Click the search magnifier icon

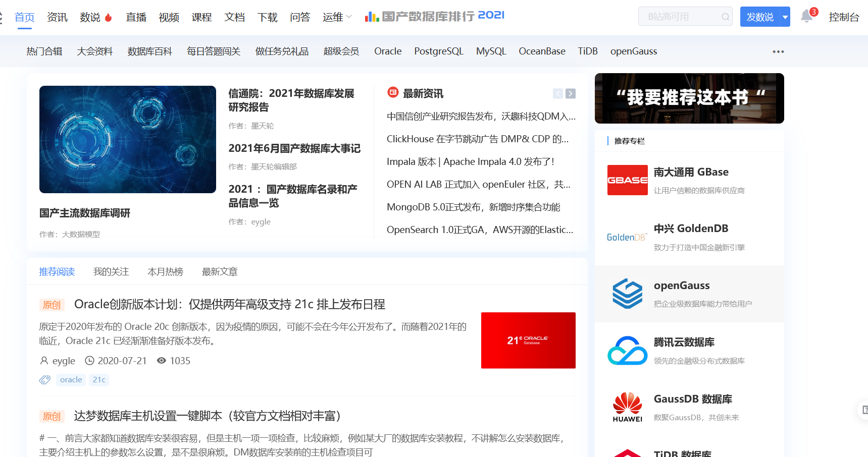(x=726, y=16)
